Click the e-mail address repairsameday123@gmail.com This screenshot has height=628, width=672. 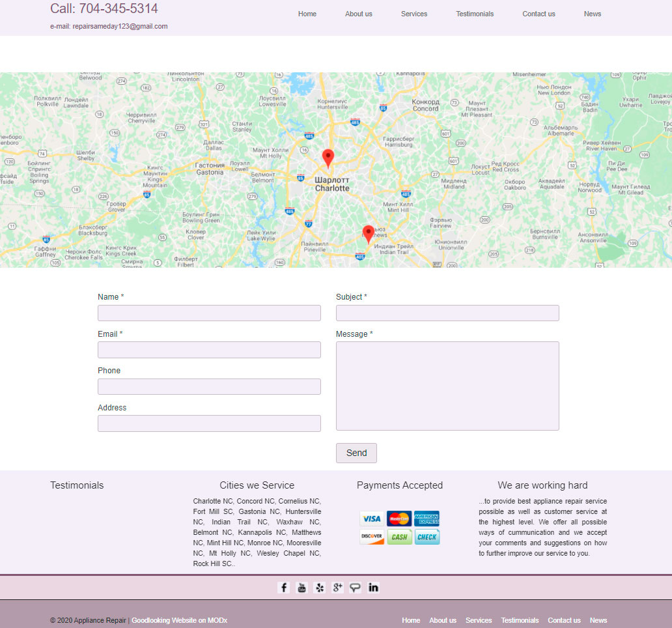(x=120, y=26)
